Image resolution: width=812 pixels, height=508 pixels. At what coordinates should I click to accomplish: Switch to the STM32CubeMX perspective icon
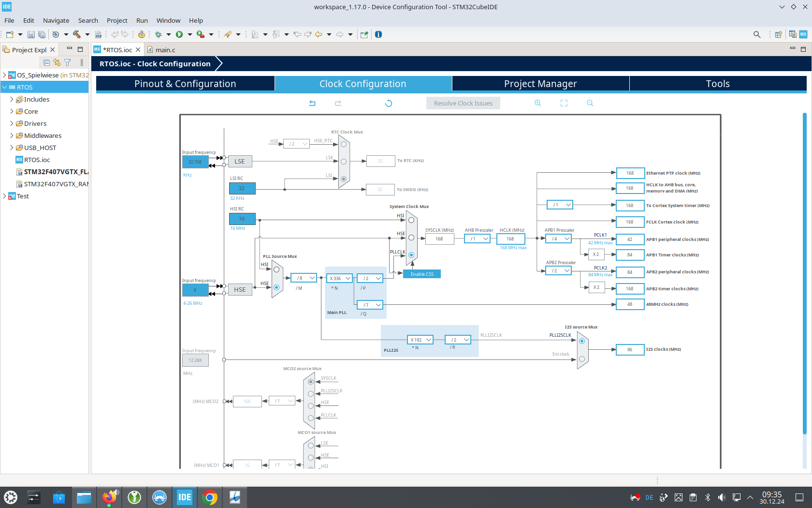pyautogui.click(x=803, y=34)
